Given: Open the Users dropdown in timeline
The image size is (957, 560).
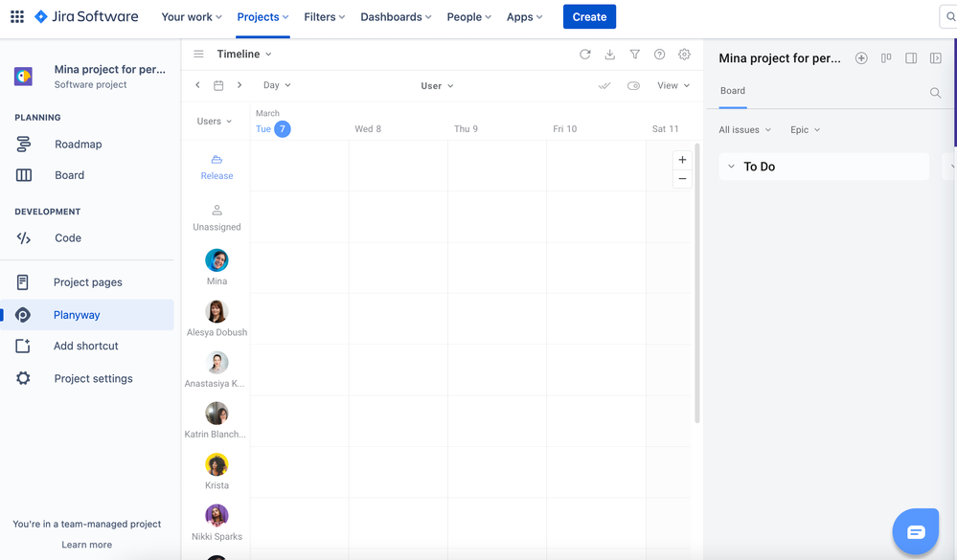Looking at the screenshot, I should coord(215,122).
